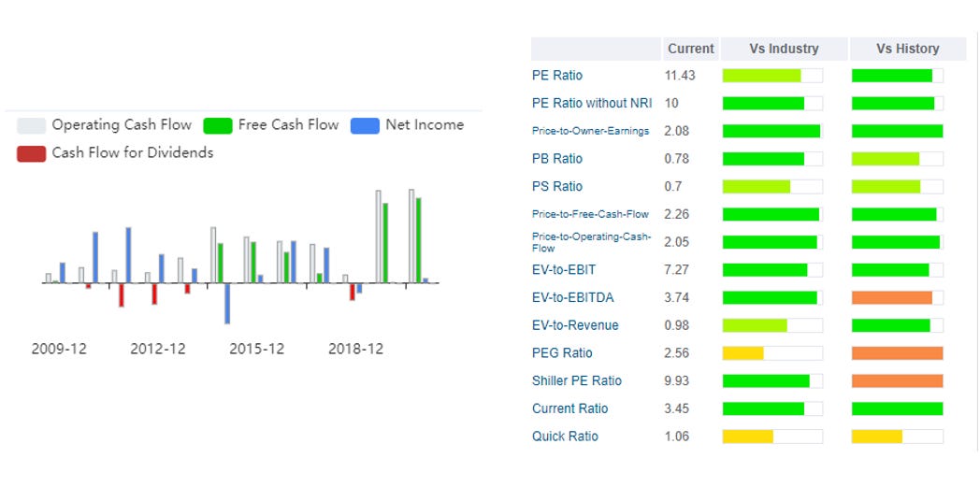The image size is (980, 487).
Task: Open the Price-to-Free-Cash-Flow link
Action: tap(591, 214)
